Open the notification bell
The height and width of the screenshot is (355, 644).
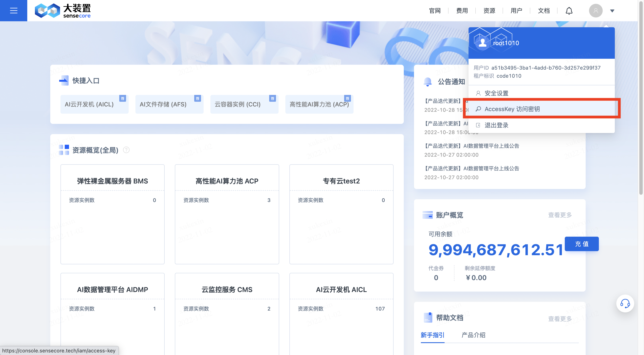pyautogui.click(x=569, y=10)
